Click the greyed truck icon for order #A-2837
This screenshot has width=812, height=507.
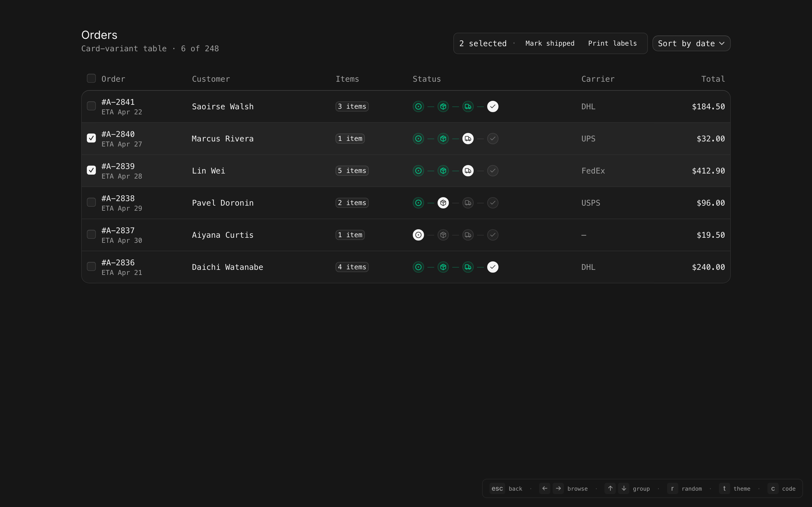(x=468, y=235)
